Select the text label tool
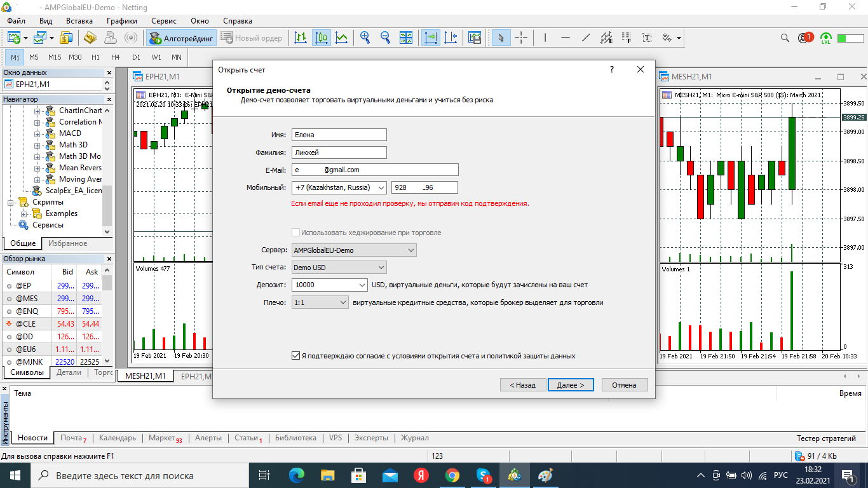Screen dimensions: 868x488 (x=647, y=38)
